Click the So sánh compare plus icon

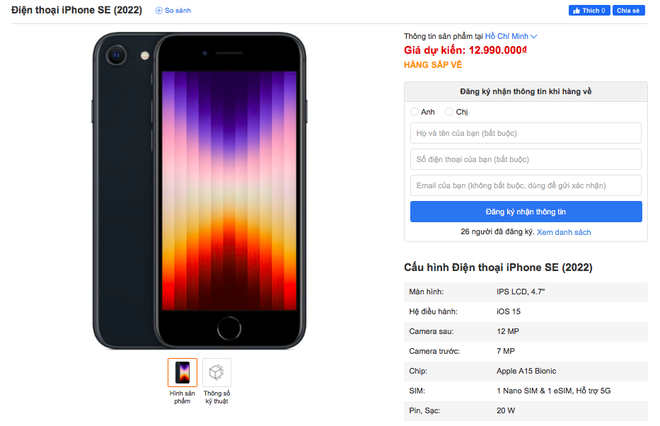tap(158, 10)
